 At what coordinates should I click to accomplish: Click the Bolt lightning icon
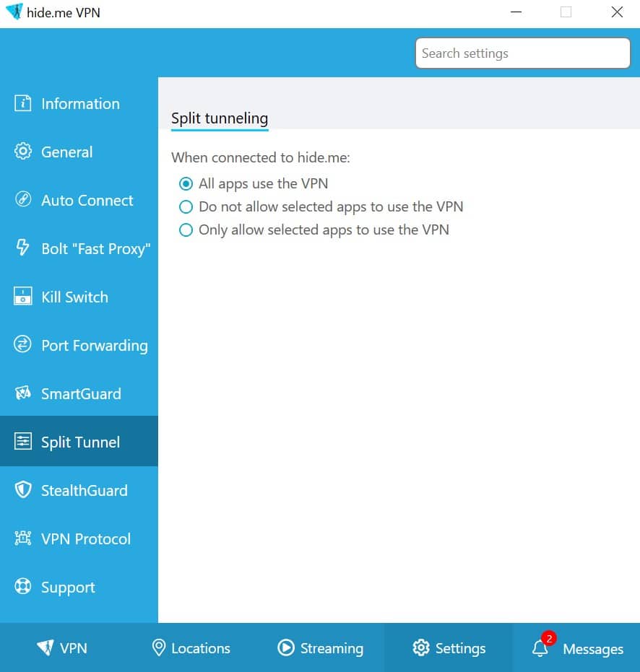[x=22, y=248]
